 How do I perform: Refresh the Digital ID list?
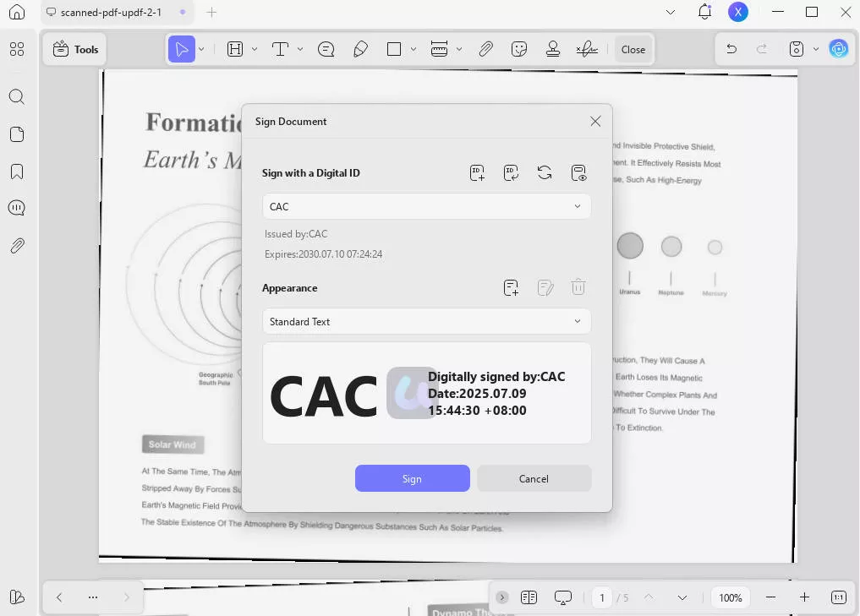tap(545, 172)
